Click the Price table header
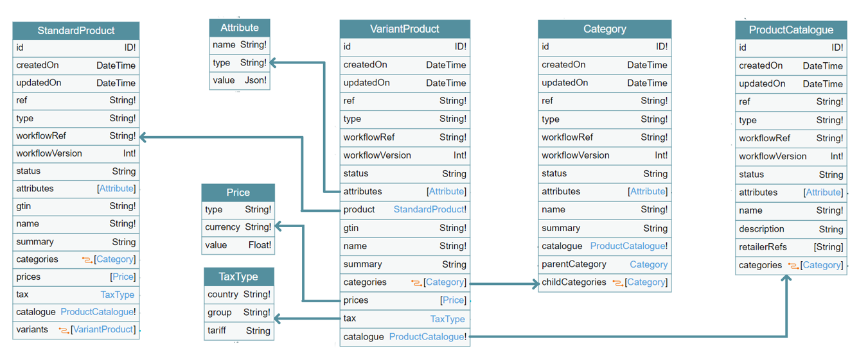 238,193
